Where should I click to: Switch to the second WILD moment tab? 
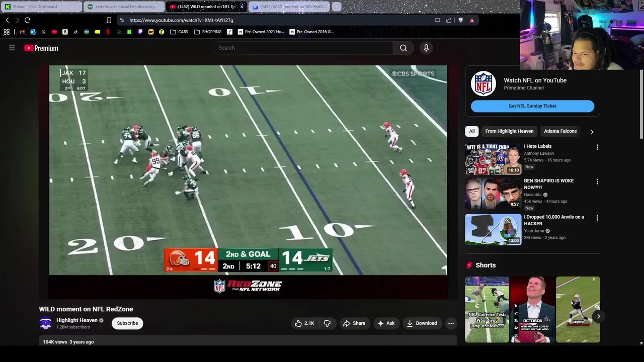(289, 7)
